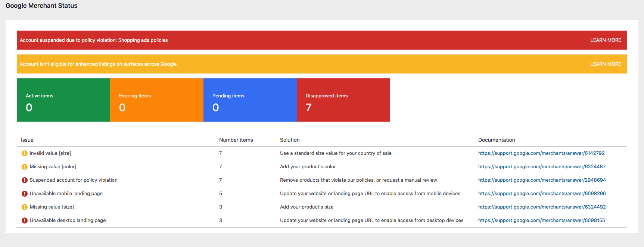Click the Invalid value [size] issue text
Screen dimensions: 644x247
coord(50,153)
